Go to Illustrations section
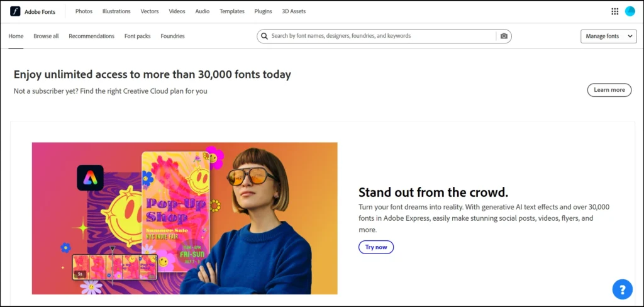The image size is (644, 307). (x=116, y=11)
